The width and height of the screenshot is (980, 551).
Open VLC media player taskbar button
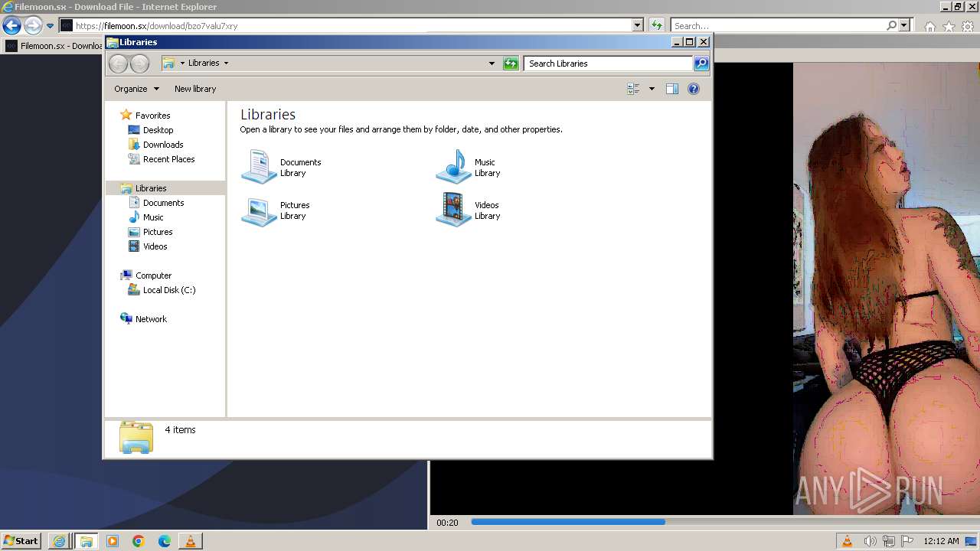(x=191, y=541)
